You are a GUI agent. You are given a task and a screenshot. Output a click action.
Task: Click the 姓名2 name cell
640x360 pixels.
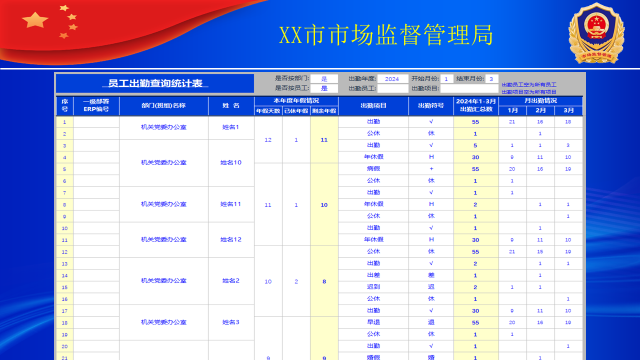tap(231, 281)
